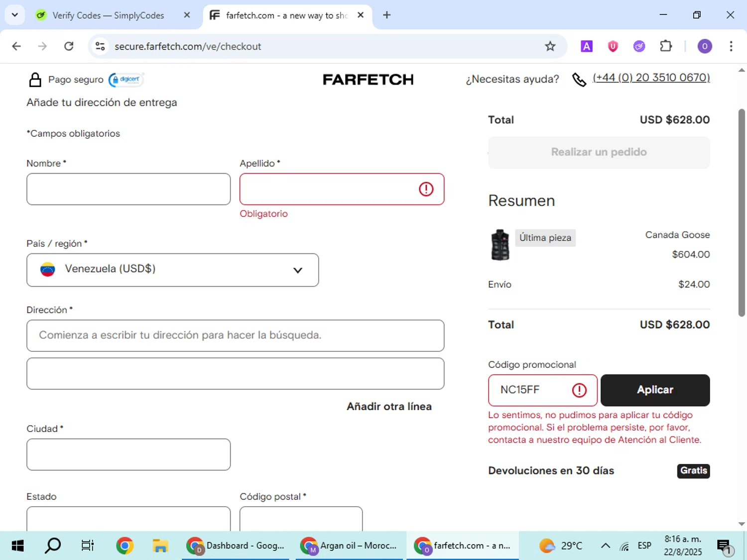Click the Apellido error exclamation icon
Screen dimensions: 747x560
[426, 189]
